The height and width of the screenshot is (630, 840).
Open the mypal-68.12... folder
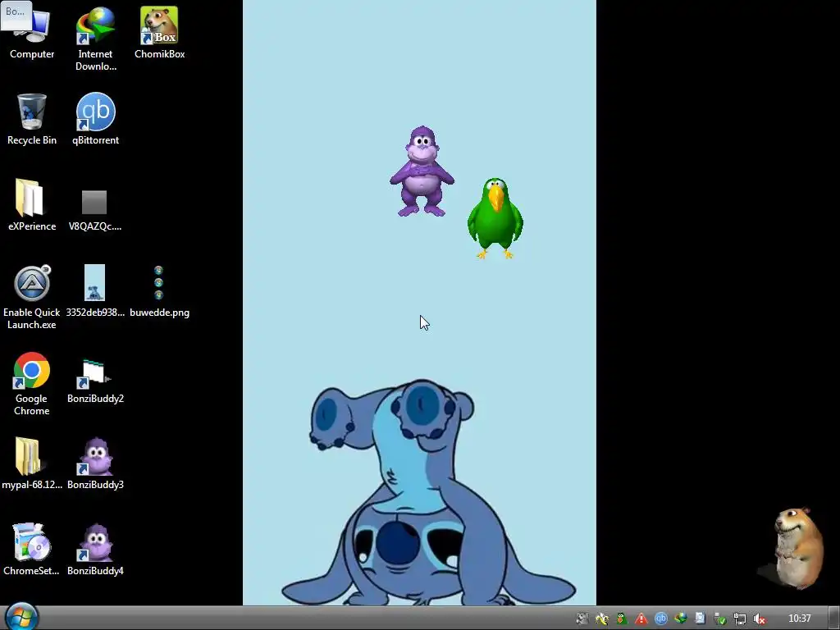coord(32,463)
